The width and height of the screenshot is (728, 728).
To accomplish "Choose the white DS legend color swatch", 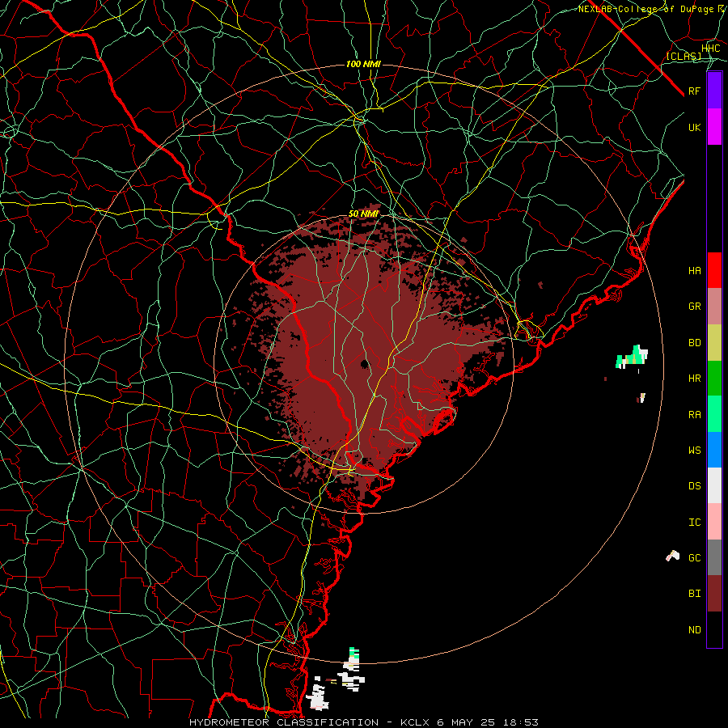I will tap(714, 485).
